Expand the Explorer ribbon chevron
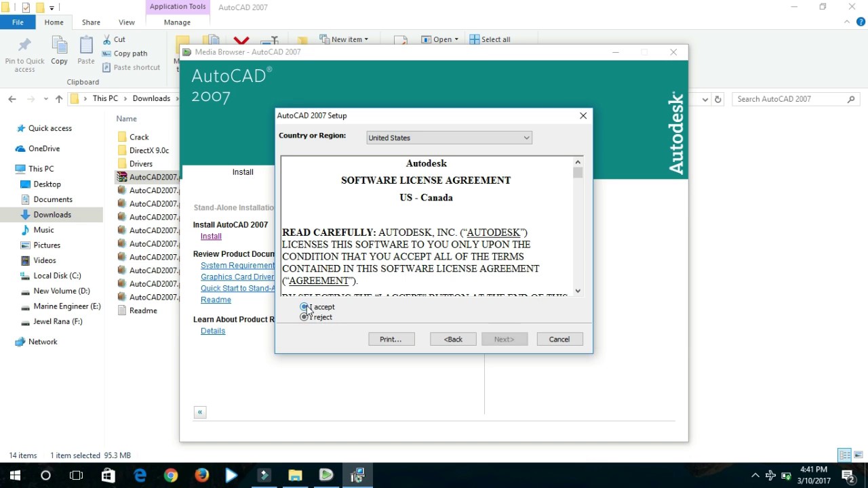 [848, 22]
